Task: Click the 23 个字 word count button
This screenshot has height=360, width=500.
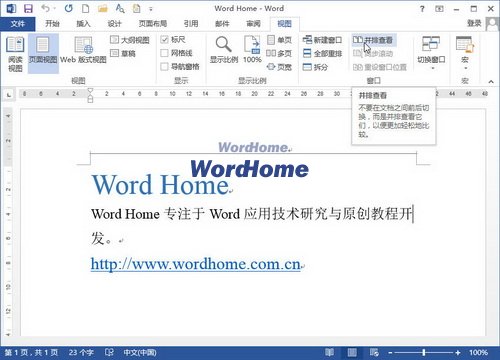Action: tap(81, 352)
